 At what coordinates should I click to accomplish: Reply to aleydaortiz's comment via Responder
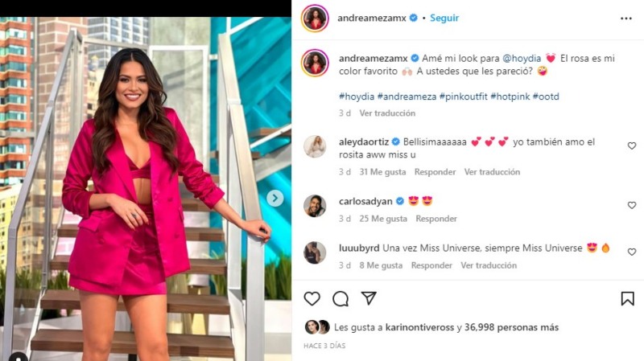coord(435,172)
